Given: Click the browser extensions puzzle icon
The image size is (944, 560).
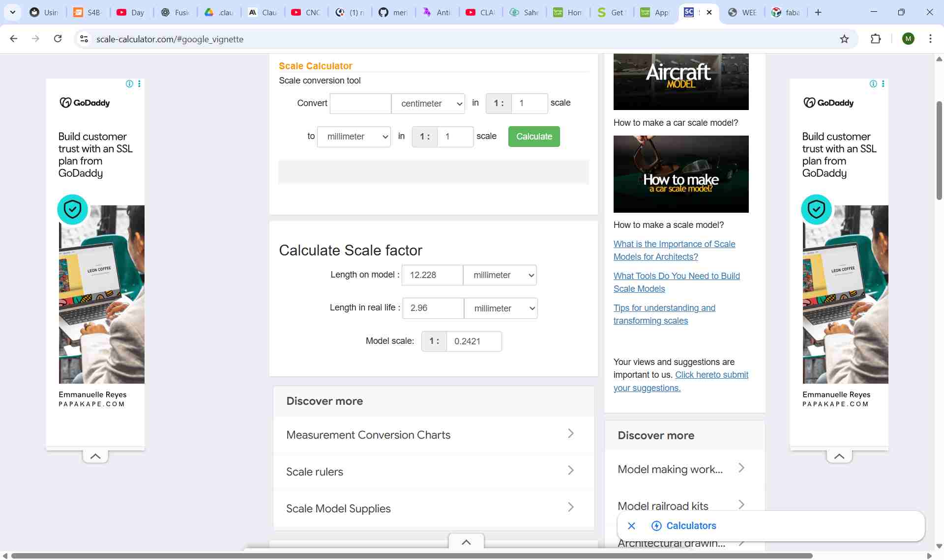Looking at the screenshot, I should 877,39.
